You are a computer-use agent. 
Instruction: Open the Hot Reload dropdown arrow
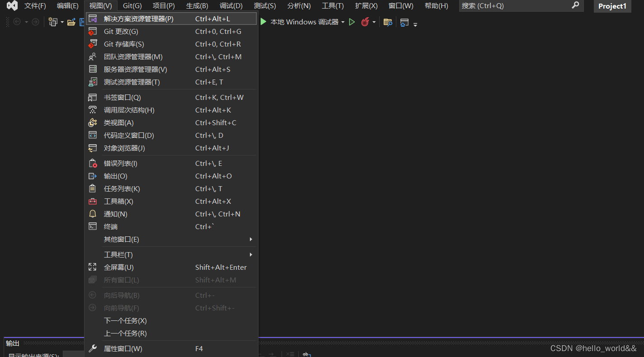374,22
